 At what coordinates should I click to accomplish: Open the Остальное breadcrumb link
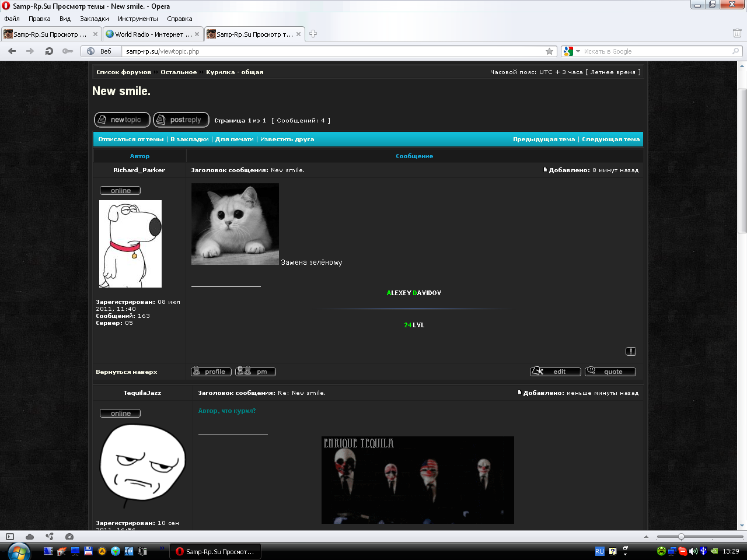pos(179,72)
